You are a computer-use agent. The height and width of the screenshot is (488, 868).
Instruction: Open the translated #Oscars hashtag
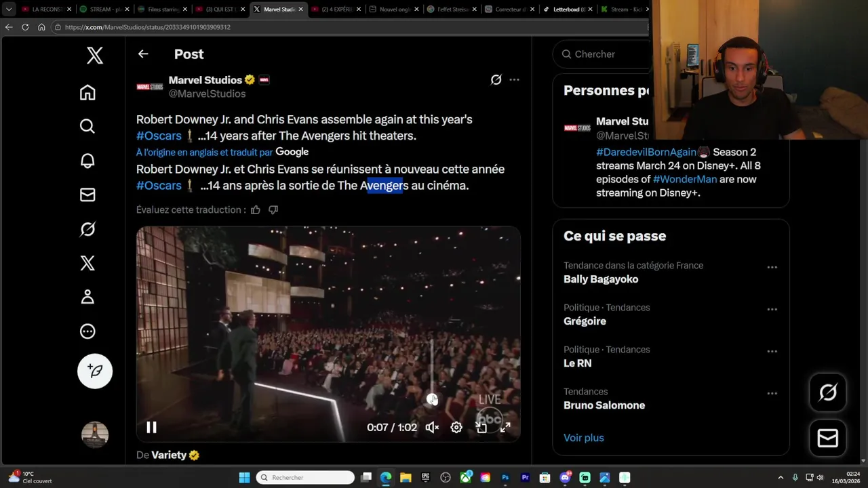(159, 186)
